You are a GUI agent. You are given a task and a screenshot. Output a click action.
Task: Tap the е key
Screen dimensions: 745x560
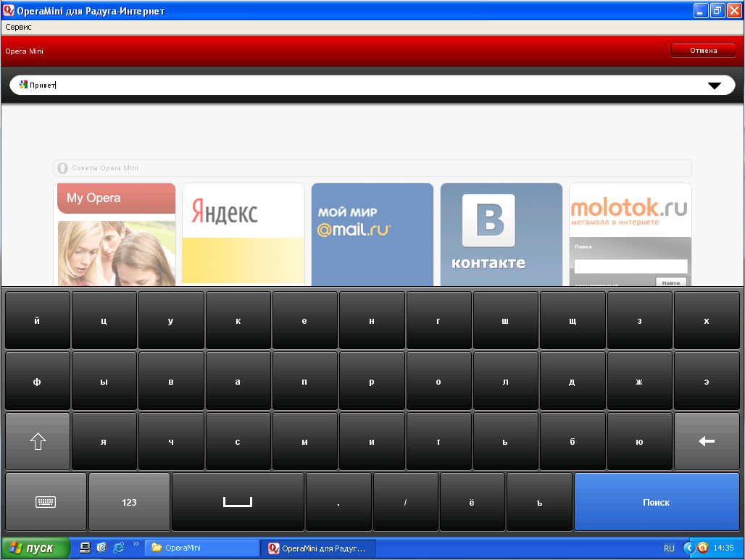click(304, 321)
